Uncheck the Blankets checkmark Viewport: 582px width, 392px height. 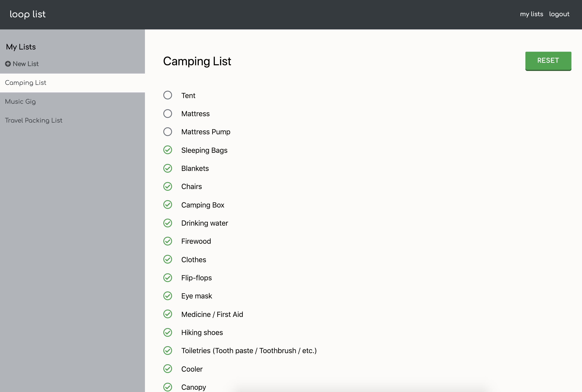pyautogui.click(x=168, y=168)
